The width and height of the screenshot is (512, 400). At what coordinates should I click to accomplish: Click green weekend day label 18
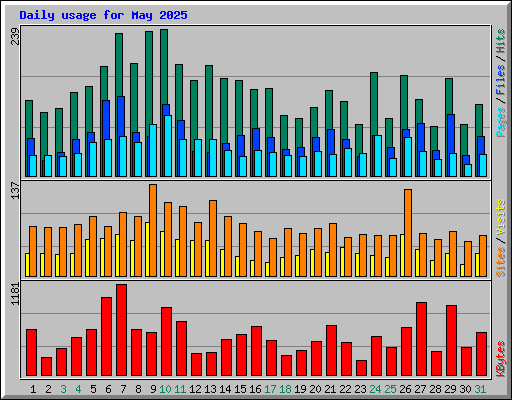(x=285, y=389)
